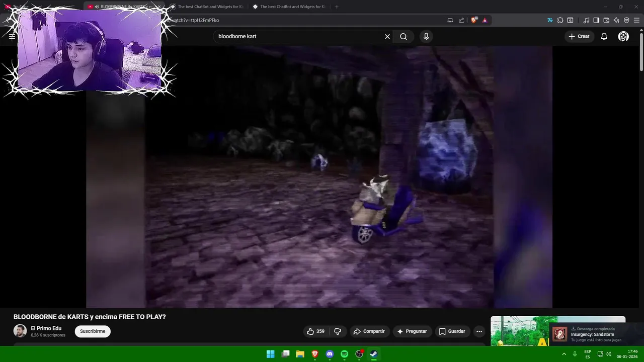Open YouTube notifications bell

(604, 36)
